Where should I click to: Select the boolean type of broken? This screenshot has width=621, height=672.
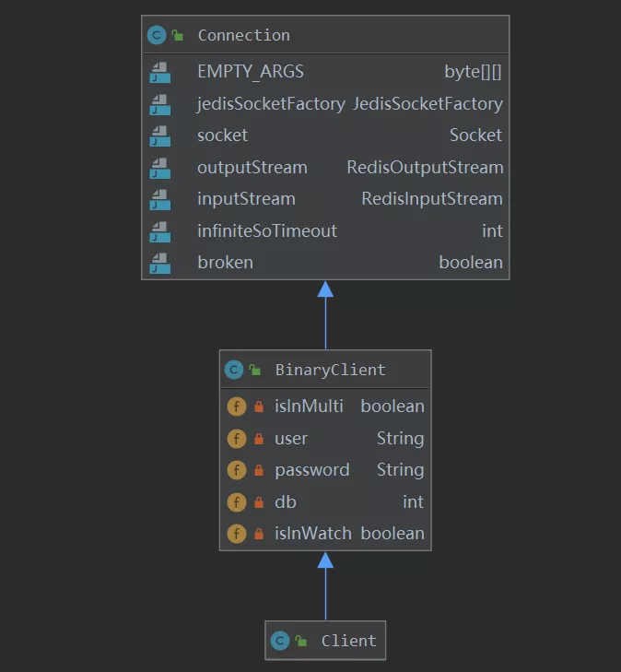pos(471,263)
